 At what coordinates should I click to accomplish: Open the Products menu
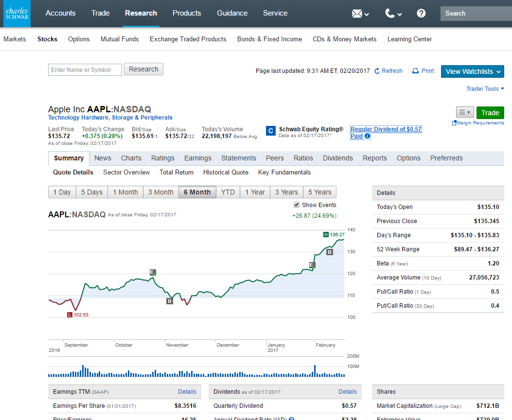click(x=186, y=14)
